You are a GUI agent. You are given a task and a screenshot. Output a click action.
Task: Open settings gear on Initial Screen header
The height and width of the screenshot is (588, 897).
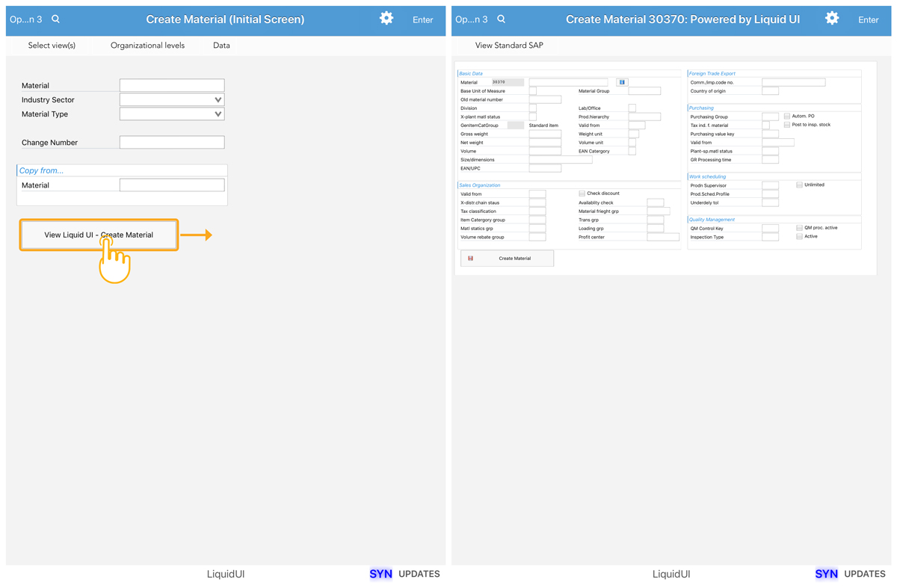[386, 19]
